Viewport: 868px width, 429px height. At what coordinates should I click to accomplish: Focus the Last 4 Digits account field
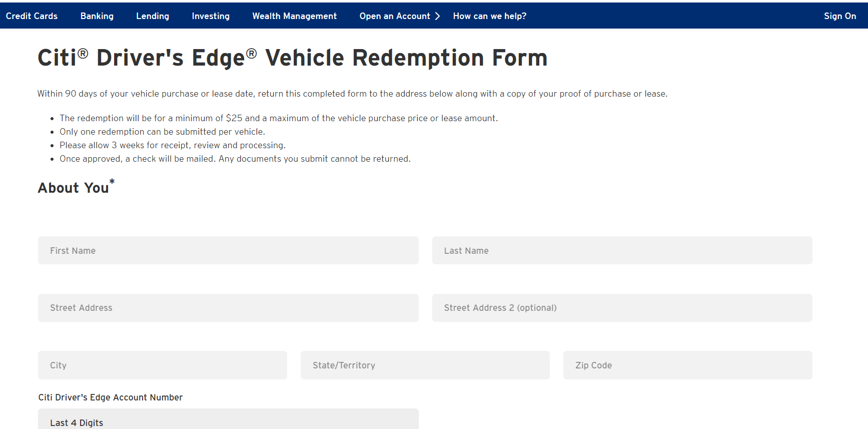[x=228, y=419]
